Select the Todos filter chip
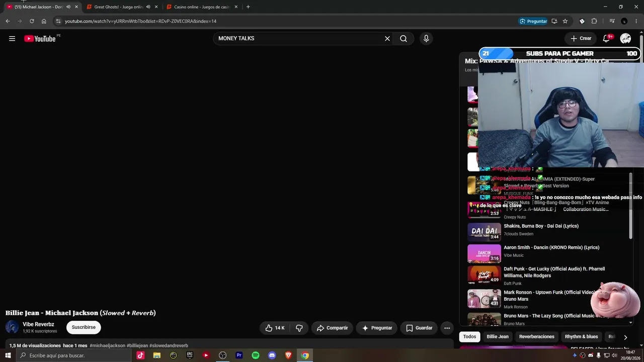Viewport: 644px width, 362px height. (469, 337)
